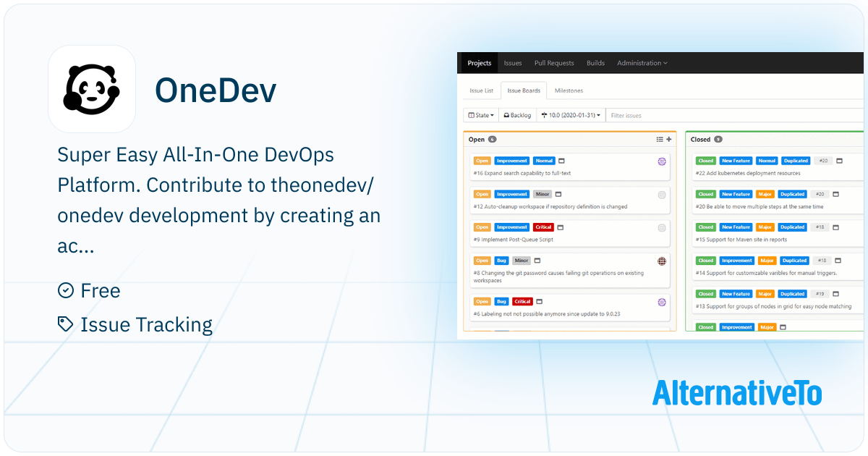
Task: Click the Open column count badge
Action: (493, 139)
